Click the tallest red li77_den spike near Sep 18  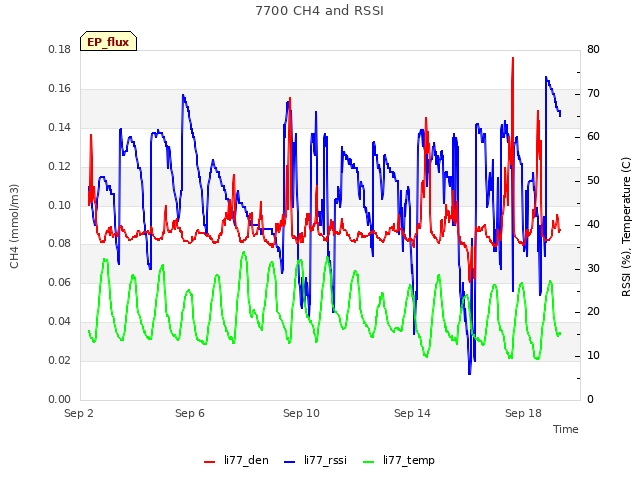(x=513, y=59)
